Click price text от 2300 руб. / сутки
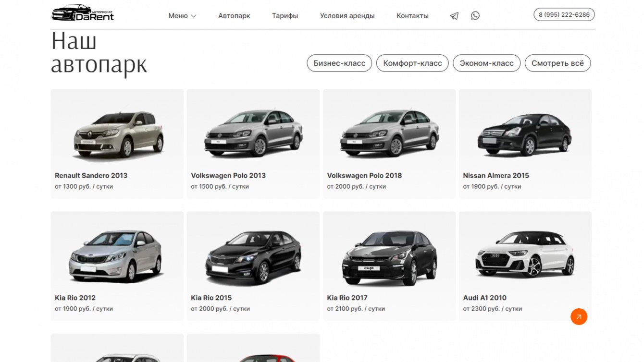This screenshot has width=644, height=362. point(492,309)
